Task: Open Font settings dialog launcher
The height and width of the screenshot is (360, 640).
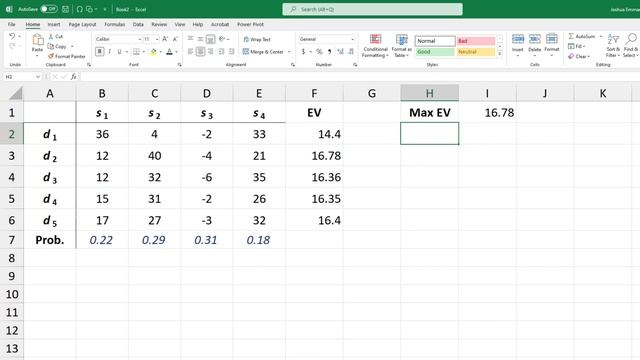Action: 180,64
